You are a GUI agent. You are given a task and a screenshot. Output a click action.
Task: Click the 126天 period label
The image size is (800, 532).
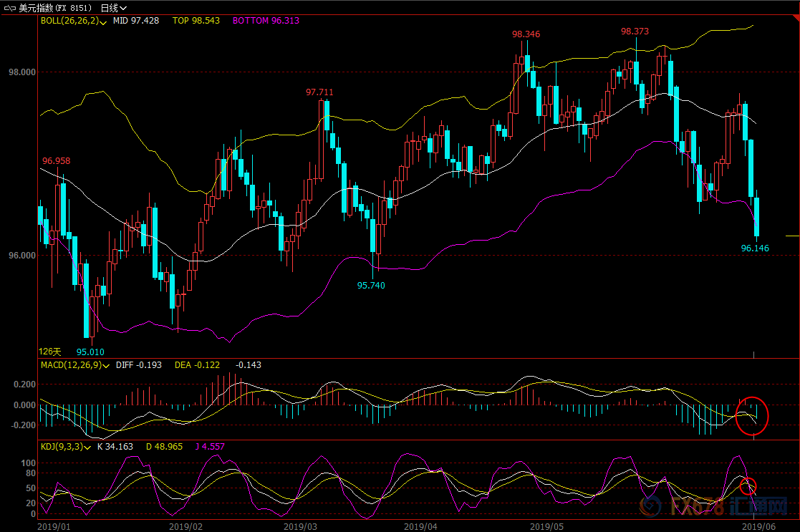pyautogui.click(x=50, y=352)
